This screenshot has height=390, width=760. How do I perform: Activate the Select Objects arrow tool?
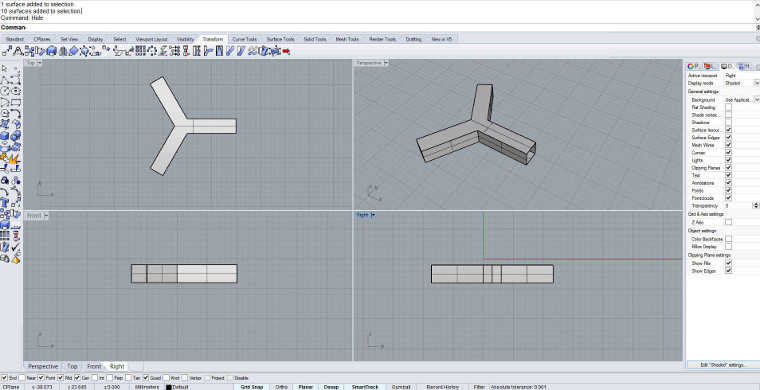tap(5, 68)
